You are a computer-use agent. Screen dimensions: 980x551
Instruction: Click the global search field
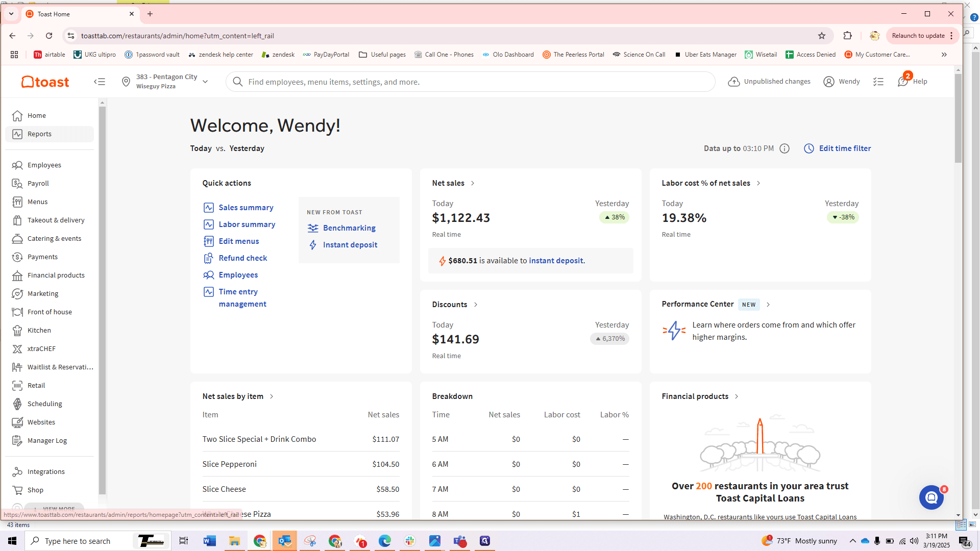[470, 82]
